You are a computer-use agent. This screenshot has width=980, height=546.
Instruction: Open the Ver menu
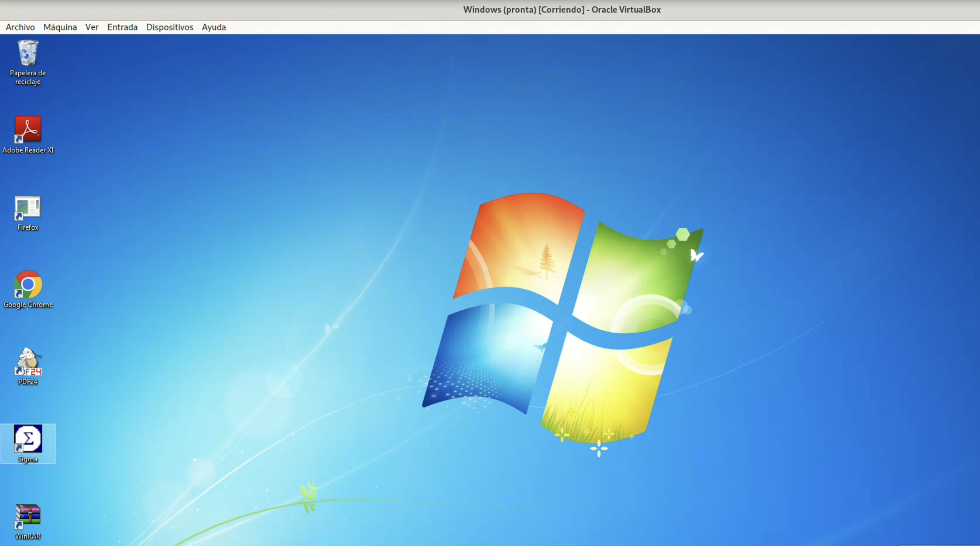[x=92, y=27]
